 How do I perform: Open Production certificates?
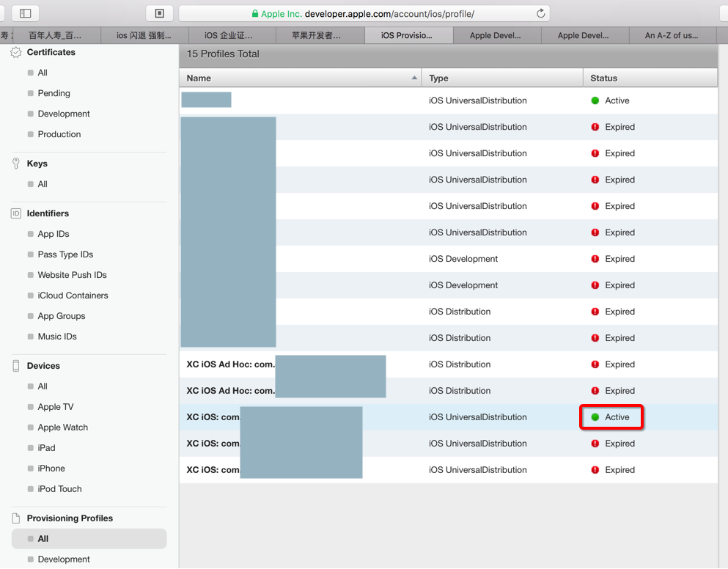coord(59,134)
